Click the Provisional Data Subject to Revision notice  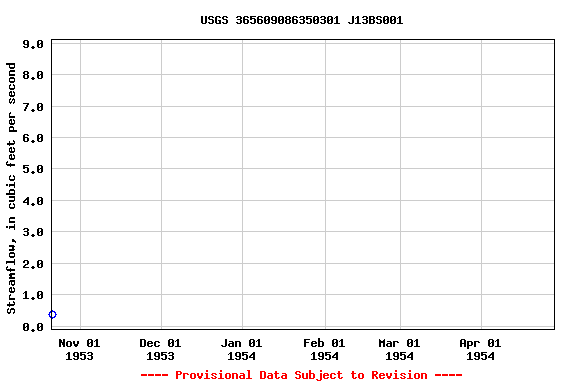(301, 375)
